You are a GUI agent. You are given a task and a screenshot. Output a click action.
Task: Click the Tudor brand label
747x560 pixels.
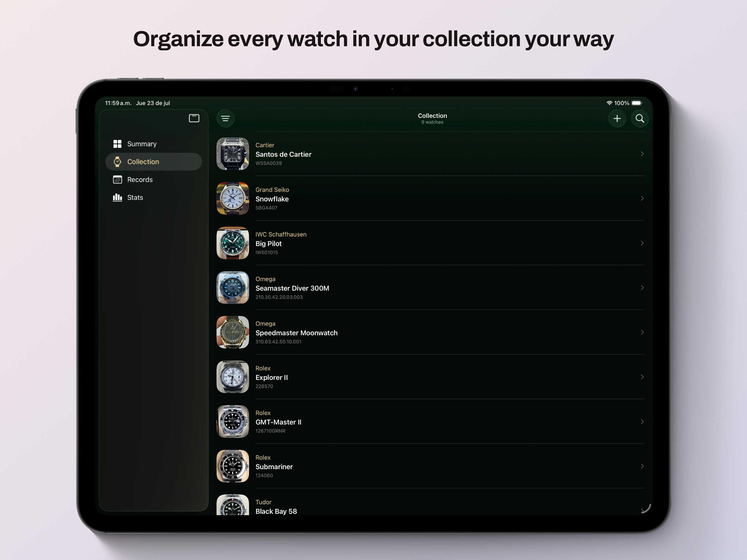point(263,502)
